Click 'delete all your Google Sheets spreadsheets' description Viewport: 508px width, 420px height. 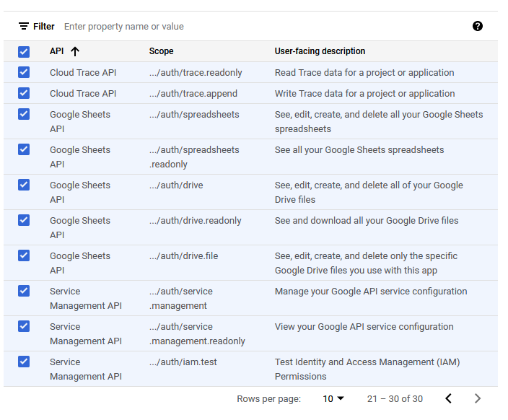coord(379,121)
